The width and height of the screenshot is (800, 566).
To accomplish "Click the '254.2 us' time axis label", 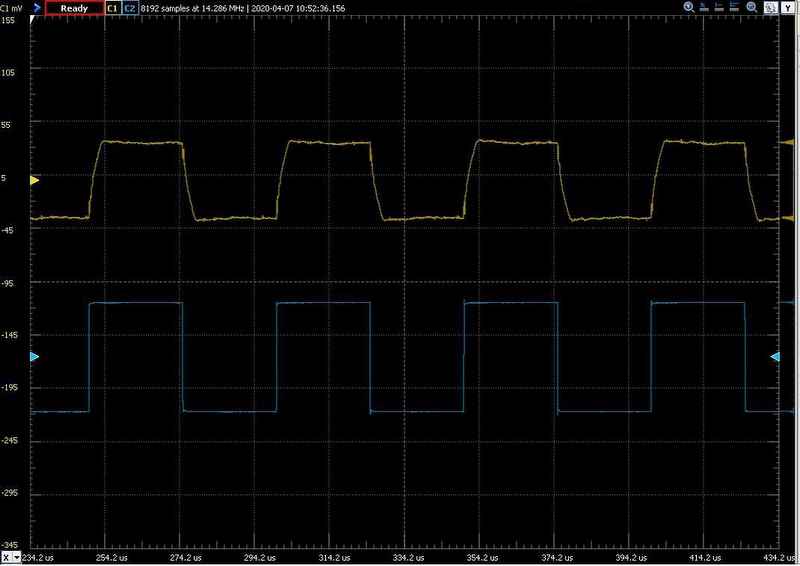I will point(111,558).
